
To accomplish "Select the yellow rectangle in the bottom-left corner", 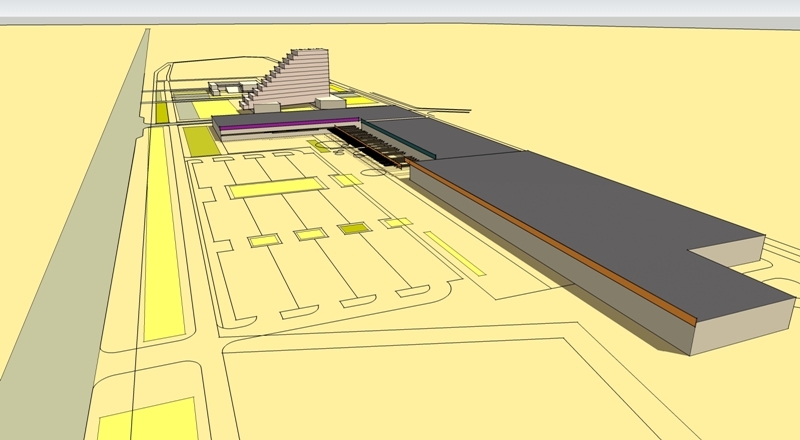I will pyautogui.click(x=145, y=420).
